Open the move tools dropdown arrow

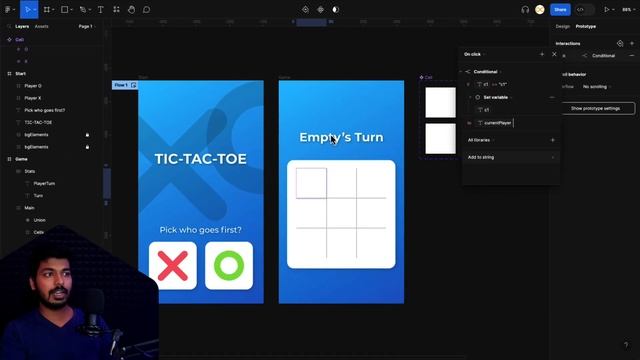(35, 10)
